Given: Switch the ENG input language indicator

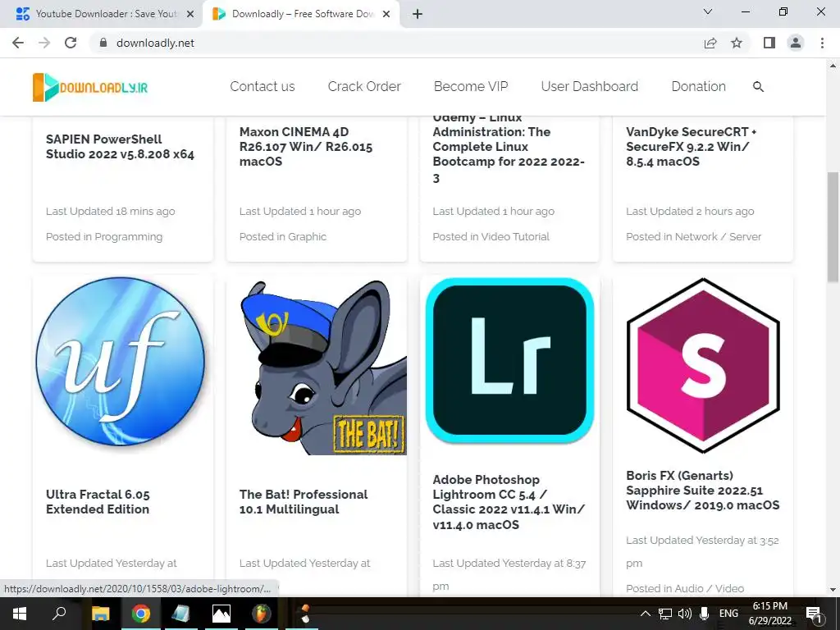Looking at the screenshot, I should [728, 614].
